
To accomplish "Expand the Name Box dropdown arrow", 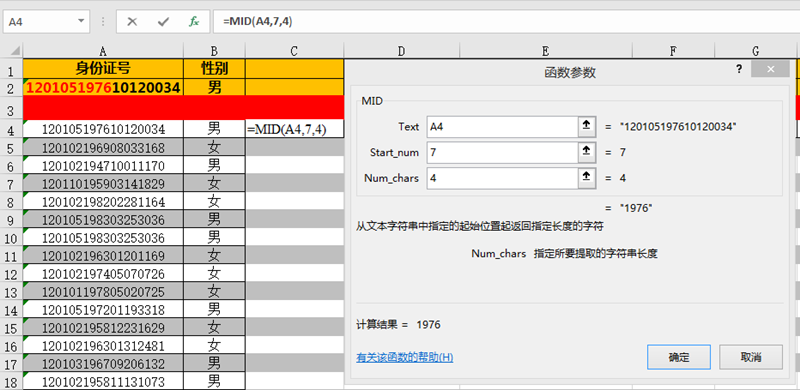I will pyautogui.click(x=81, y=21).
